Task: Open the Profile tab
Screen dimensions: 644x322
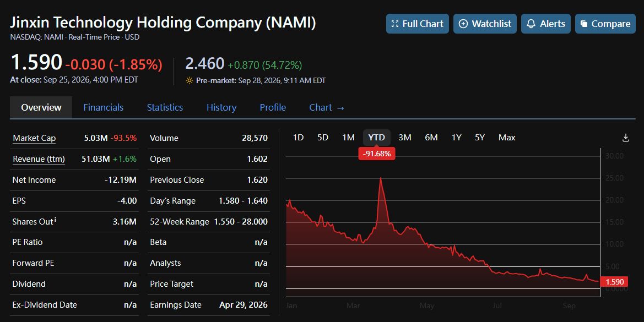Action: [x=273, y=107]
